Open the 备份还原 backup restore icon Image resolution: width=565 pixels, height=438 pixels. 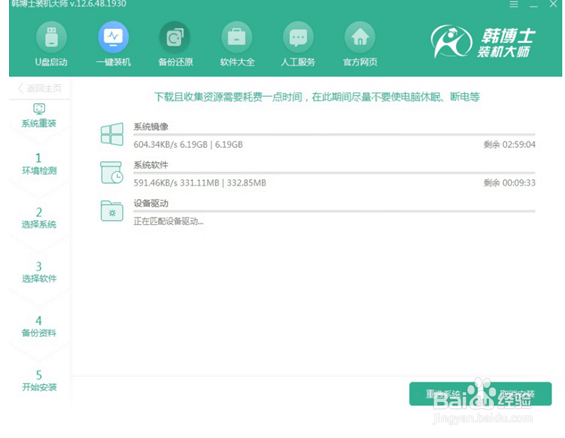click(x=175, y=37)
